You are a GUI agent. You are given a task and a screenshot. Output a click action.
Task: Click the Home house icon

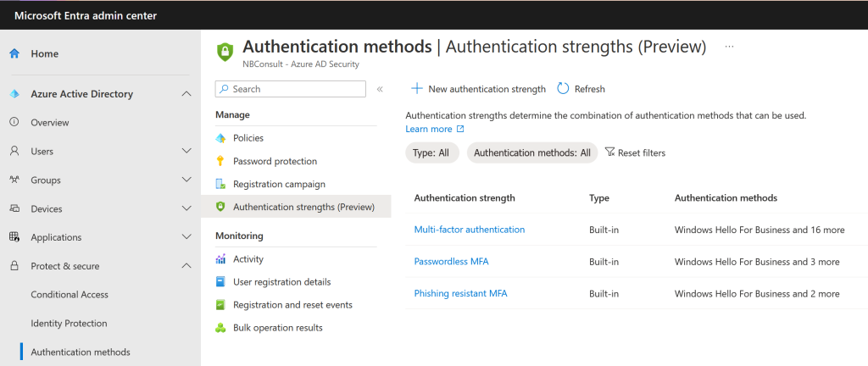[x=14, y=53]
